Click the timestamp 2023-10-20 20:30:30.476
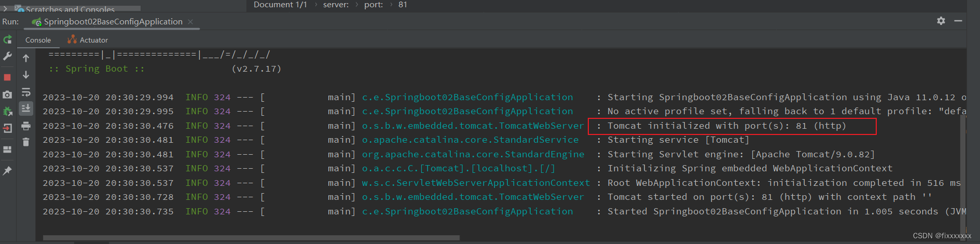 [108, 126]
